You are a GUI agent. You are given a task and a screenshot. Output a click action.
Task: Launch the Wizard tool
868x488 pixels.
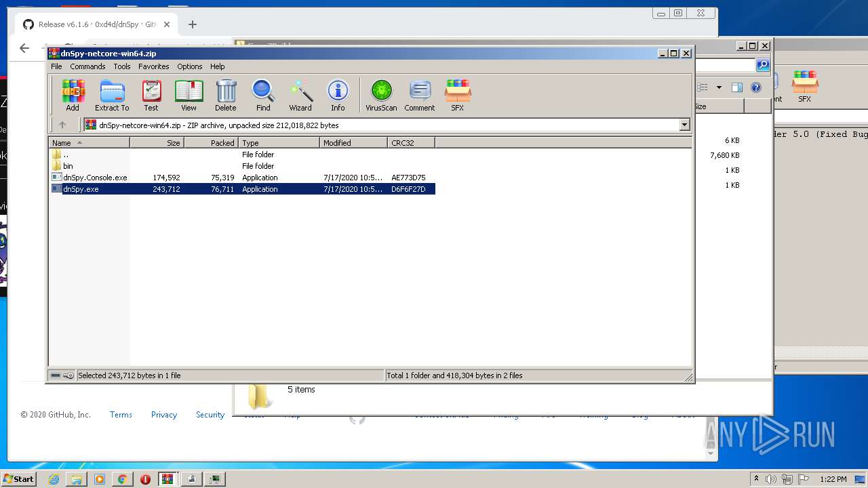(300, 95)
